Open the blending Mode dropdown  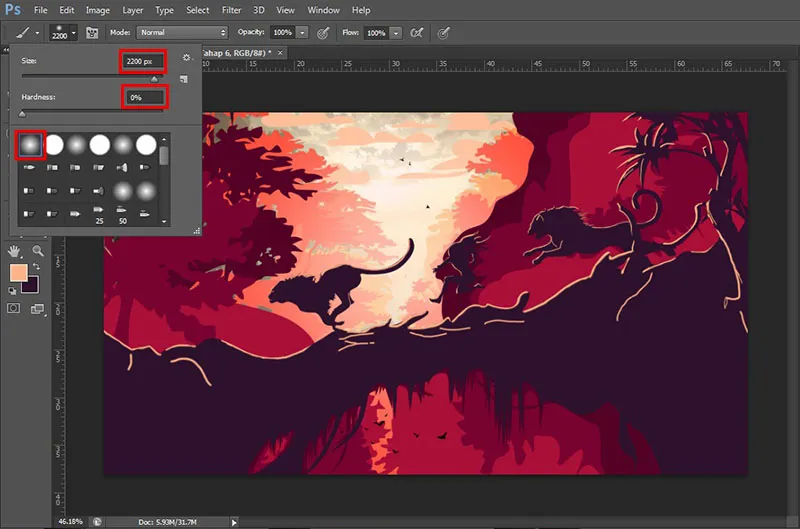pyautogui.click(x=182, y=33)
